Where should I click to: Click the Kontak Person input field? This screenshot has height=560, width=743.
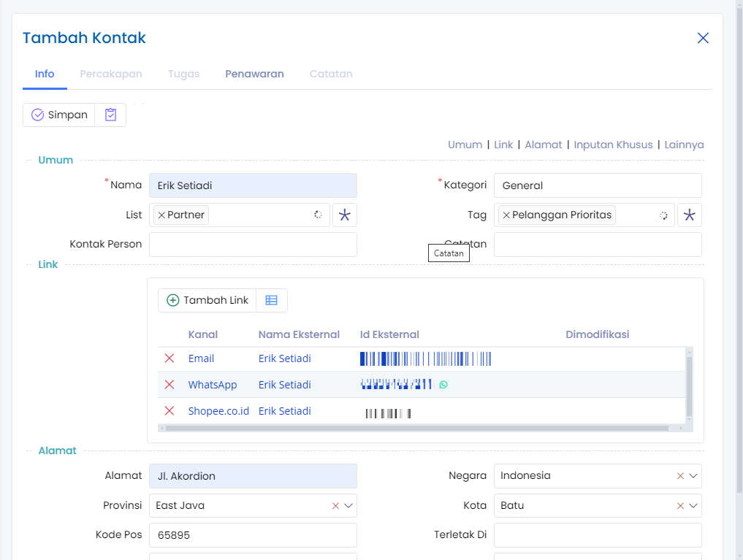click(253, 245)
